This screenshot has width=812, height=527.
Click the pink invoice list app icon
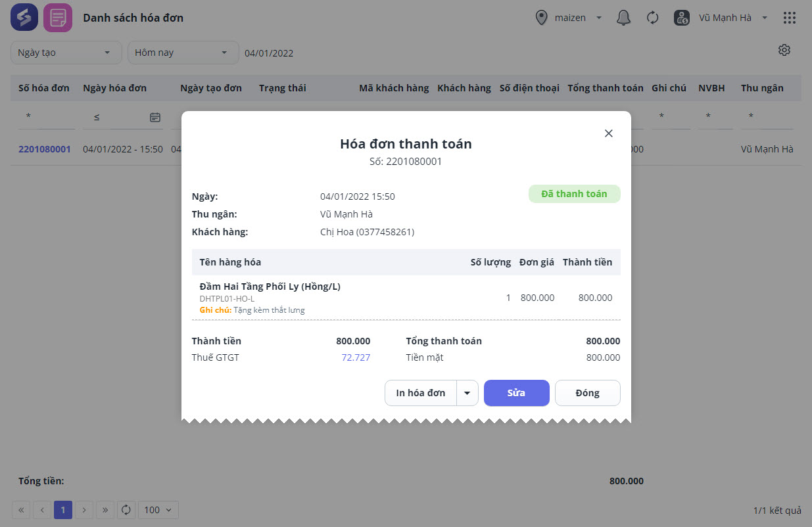point(58,18)
